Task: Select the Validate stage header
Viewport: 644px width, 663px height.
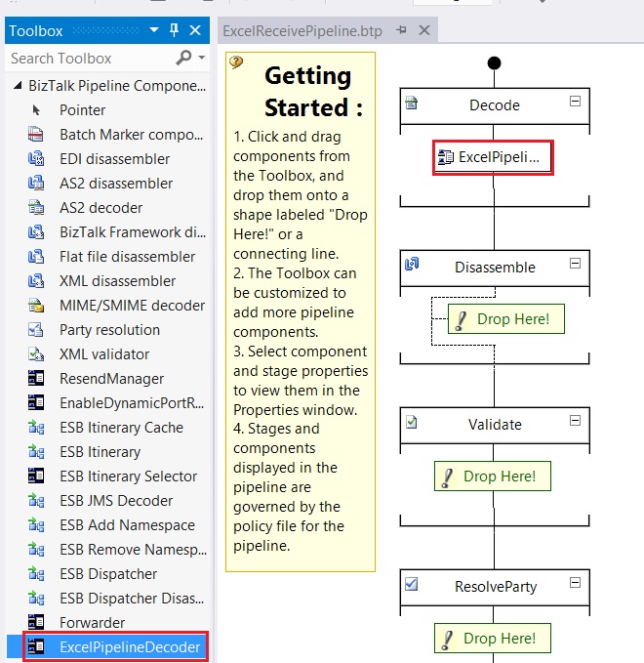Action: [495, 426]
